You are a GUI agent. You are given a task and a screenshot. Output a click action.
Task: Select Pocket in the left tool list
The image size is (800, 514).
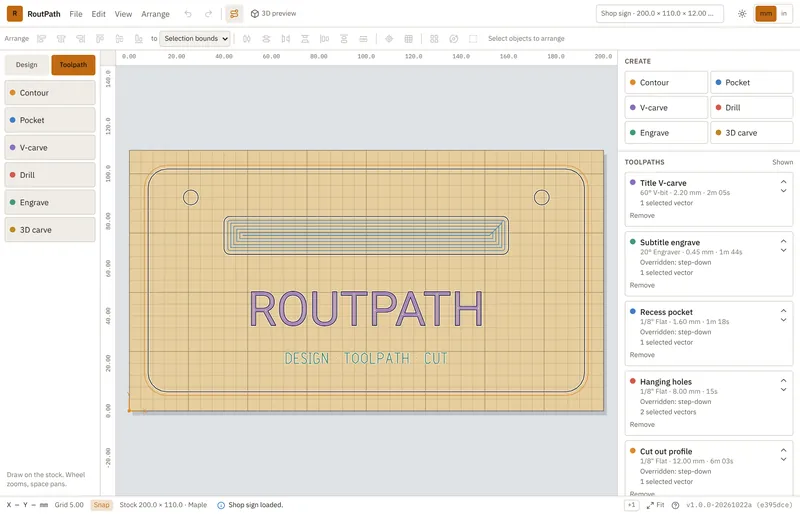click(50, 120)
